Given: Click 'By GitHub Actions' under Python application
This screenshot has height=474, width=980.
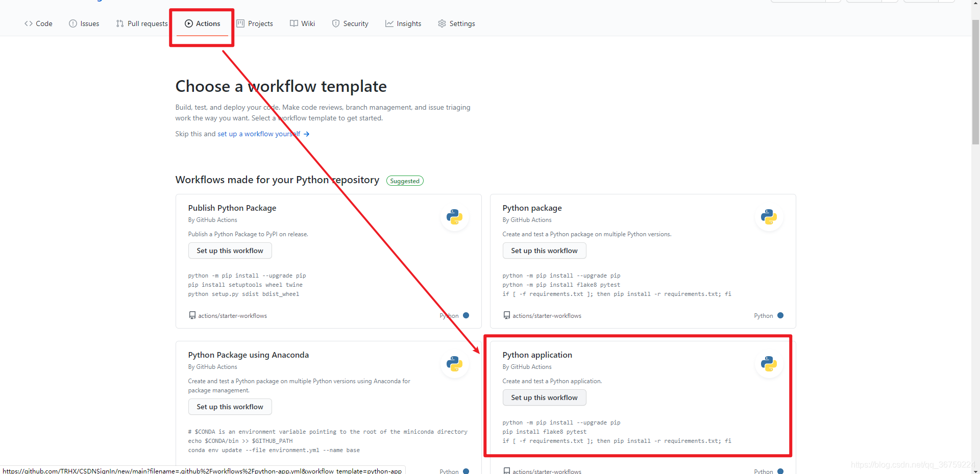Looking at the screenshot, I should pos(527,367).
